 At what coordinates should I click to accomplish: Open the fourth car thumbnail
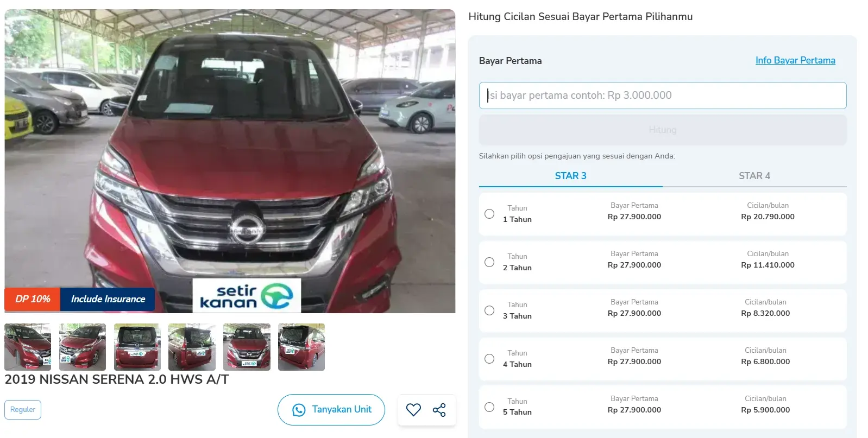point(192,347)
